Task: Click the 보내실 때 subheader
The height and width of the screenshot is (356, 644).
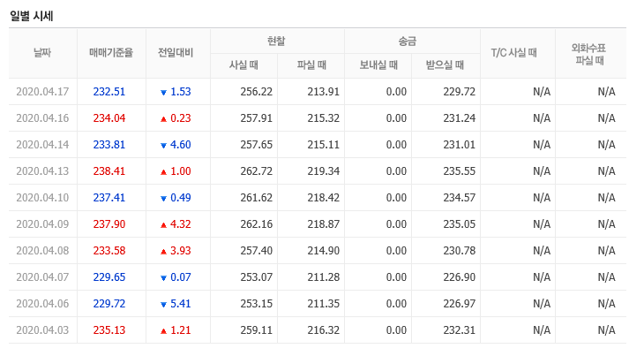Action: (378, 65)
